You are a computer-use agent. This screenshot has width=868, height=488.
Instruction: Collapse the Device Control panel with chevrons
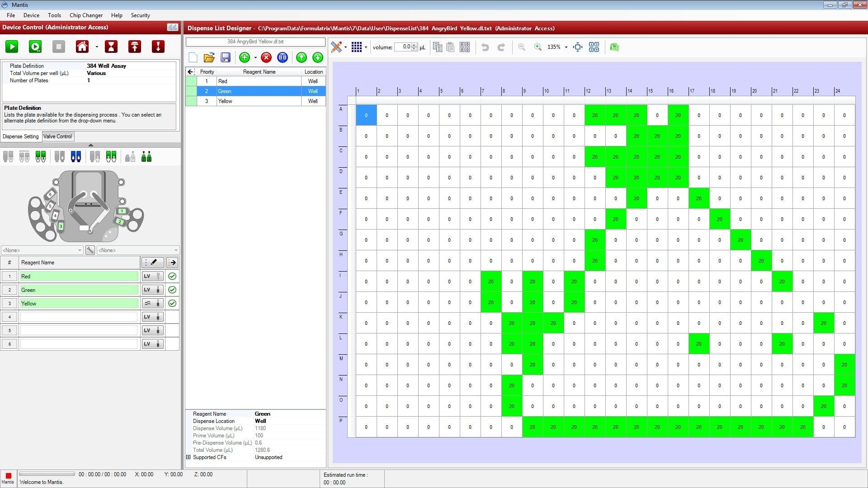tap(172, 28)
